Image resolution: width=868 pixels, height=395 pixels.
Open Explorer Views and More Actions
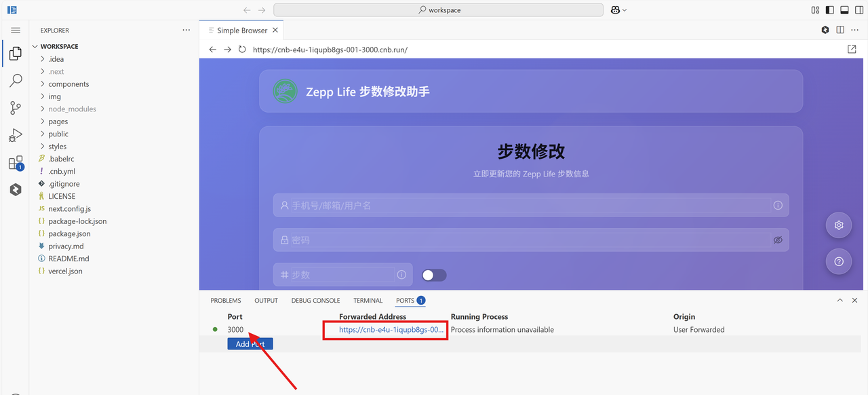tap(186, 30)
